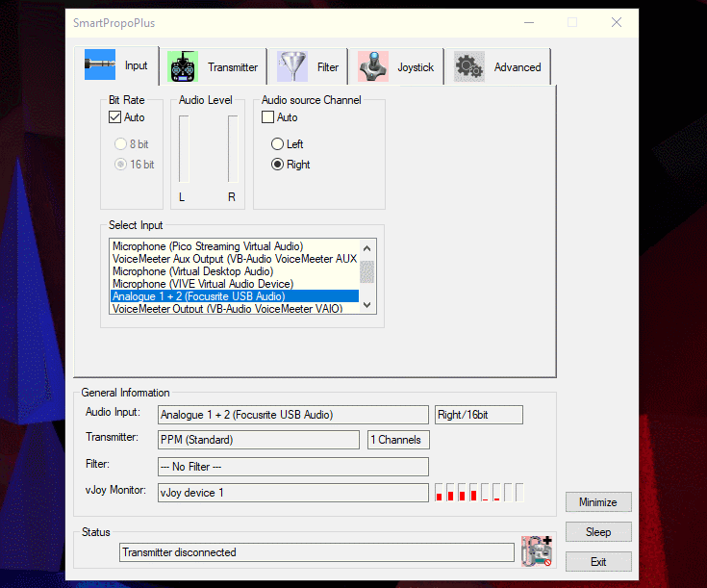This screenshot has height=588, width=707.
Task: Click the audio jack Input tab icon
Action: [100, 64]
